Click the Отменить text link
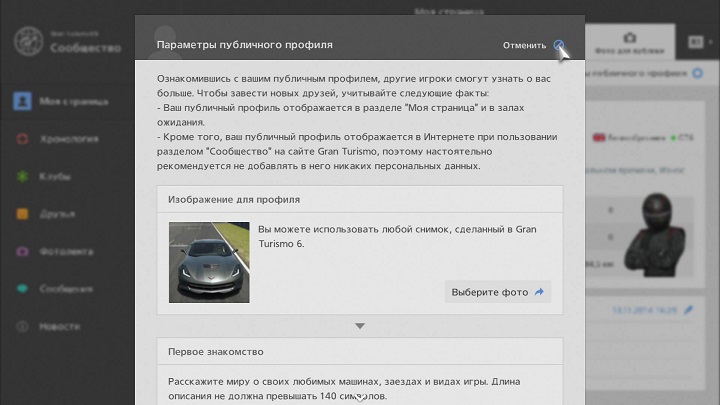 [524, 45]
